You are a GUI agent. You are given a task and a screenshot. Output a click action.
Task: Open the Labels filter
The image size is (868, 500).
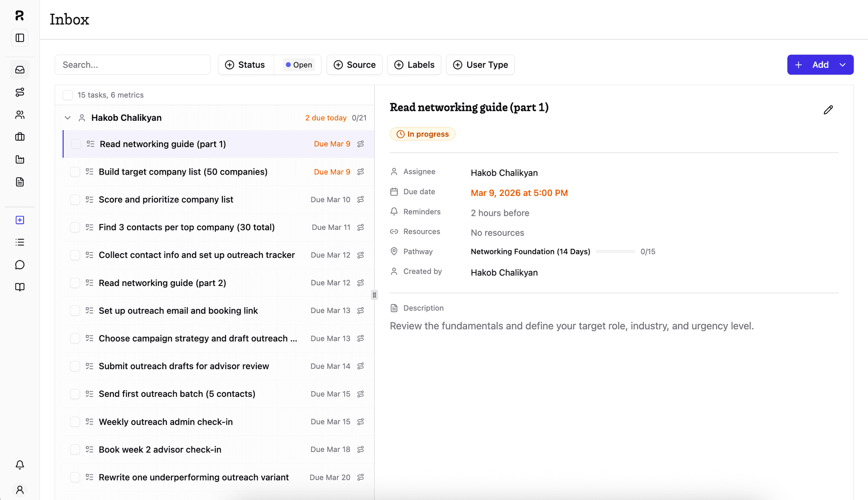tap(414, 65)
